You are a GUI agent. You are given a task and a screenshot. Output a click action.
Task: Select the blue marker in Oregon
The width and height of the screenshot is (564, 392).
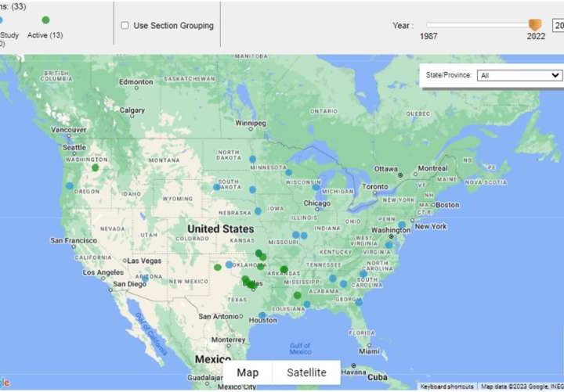[x=70, y=186]
